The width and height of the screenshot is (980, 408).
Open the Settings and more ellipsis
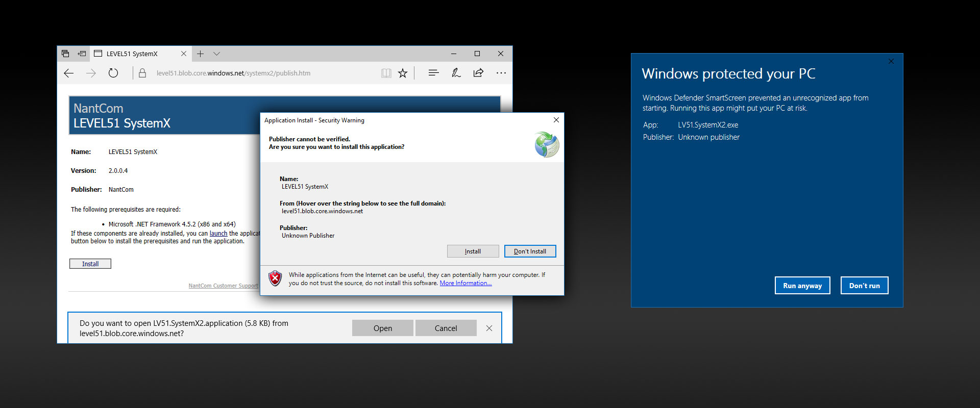tap(501, 73)
